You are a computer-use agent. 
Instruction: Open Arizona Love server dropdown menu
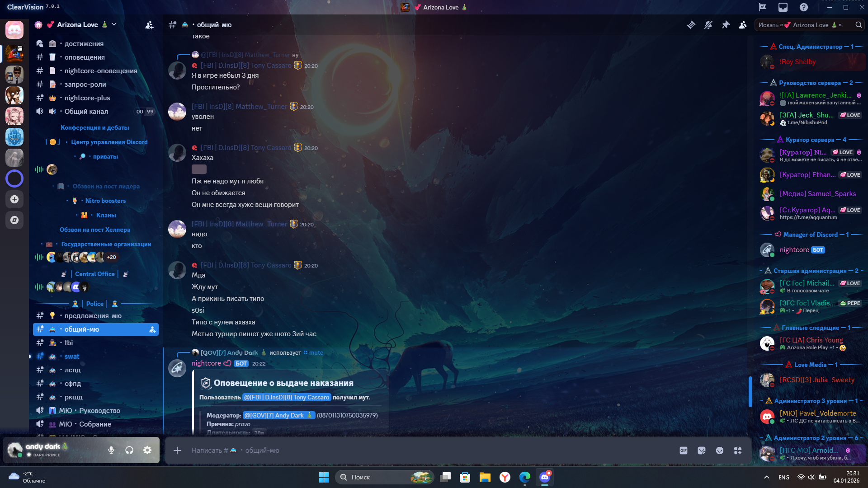pos(114,24)
